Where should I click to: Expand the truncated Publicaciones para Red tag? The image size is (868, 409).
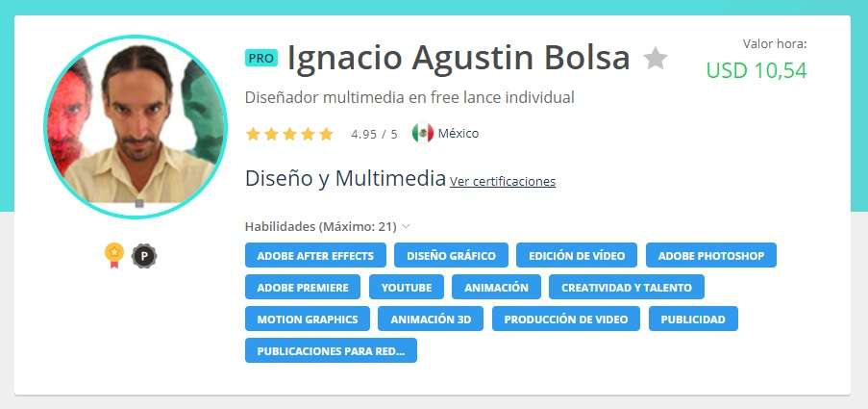pos(331,351)
